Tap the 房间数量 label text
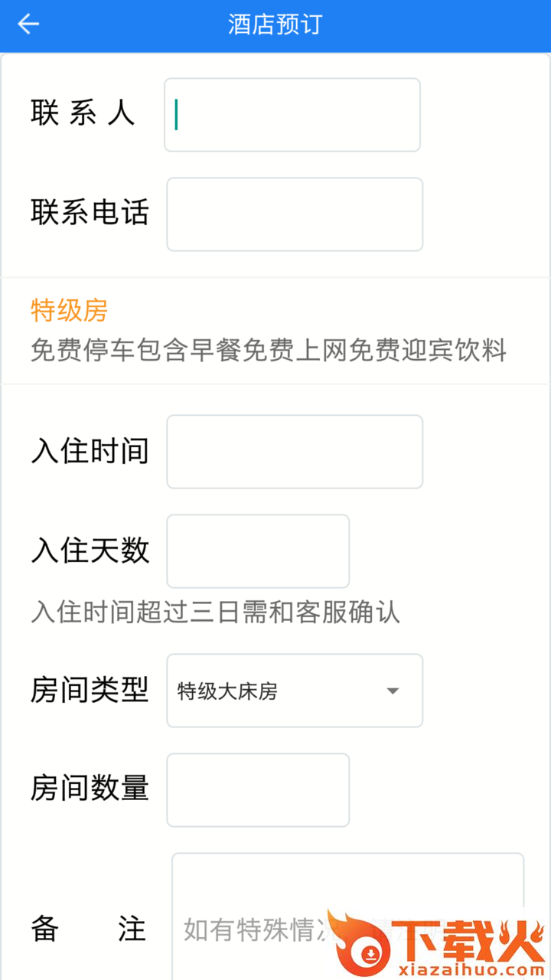 [90, 789]
